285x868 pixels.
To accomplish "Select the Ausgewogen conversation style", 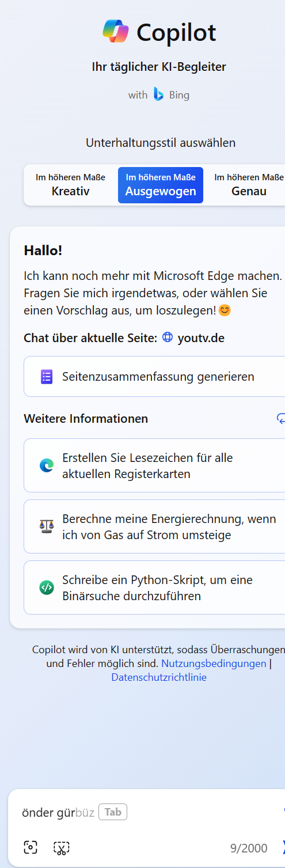I will [161, 184].
